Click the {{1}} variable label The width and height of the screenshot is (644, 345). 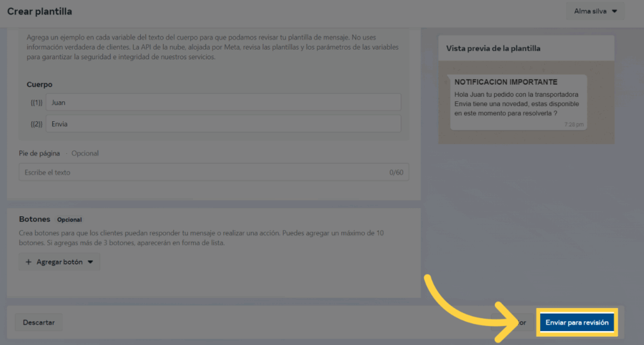point(36,102)
